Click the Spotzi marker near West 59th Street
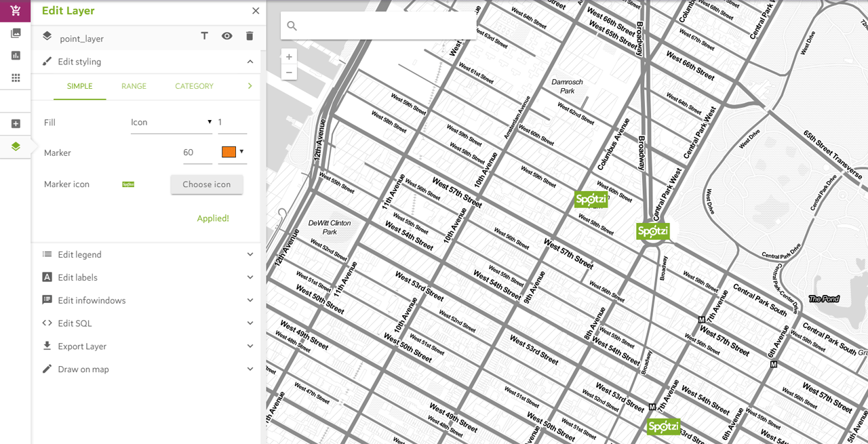The height and width of the screenshot is (444, 868). click(x=591, y=199)
